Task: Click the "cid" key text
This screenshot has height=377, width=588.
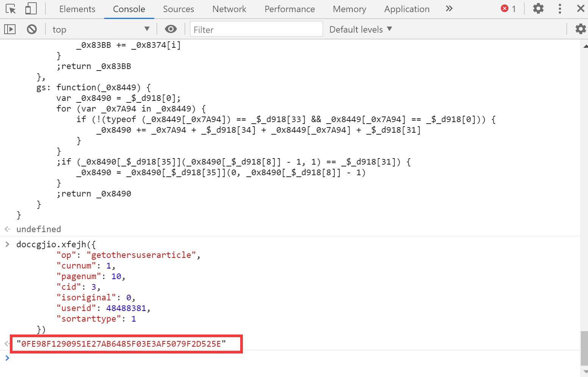Action: pyautogui.click(x=69, y=287)
